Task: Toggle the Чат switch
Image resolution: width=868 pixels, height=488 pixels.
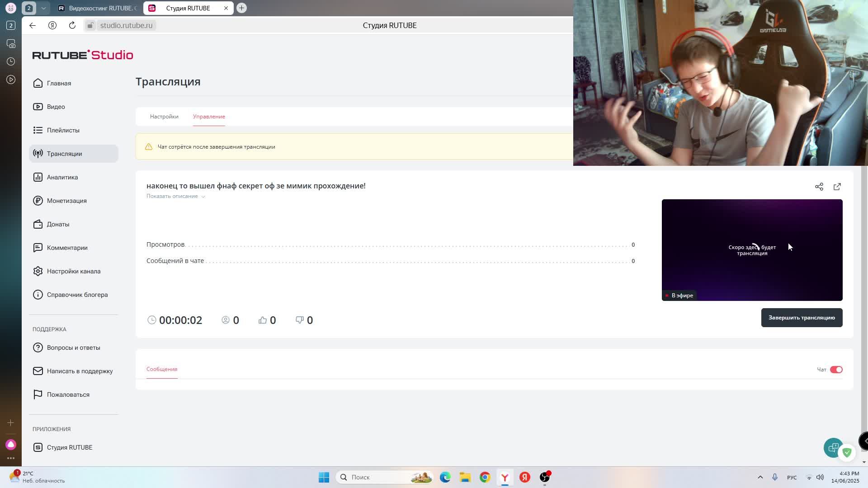Action: tap(836, 370)
